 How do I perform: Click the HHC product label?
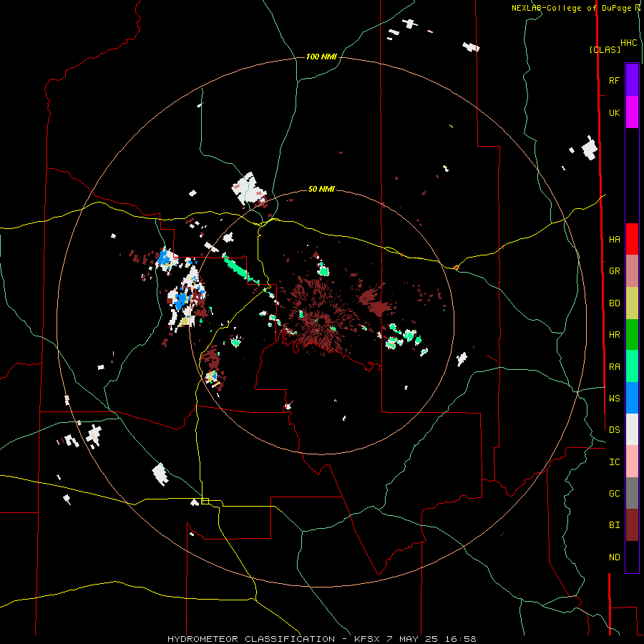pos(629,43)
